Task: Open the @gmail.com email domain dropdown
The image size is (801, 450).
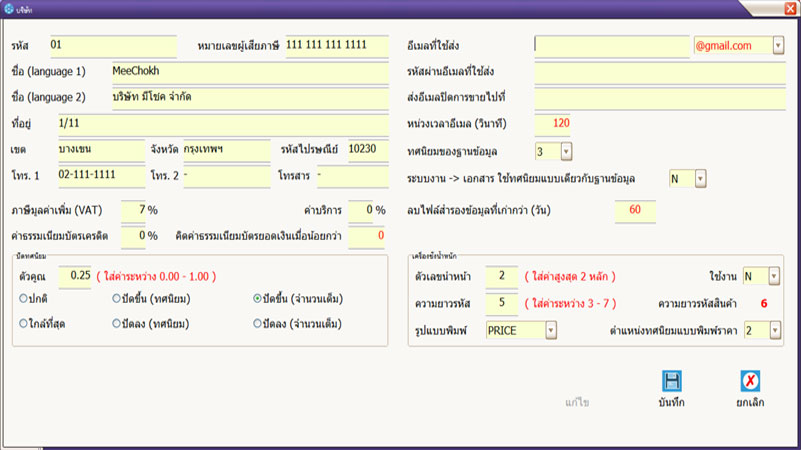Action: point(777,45)
